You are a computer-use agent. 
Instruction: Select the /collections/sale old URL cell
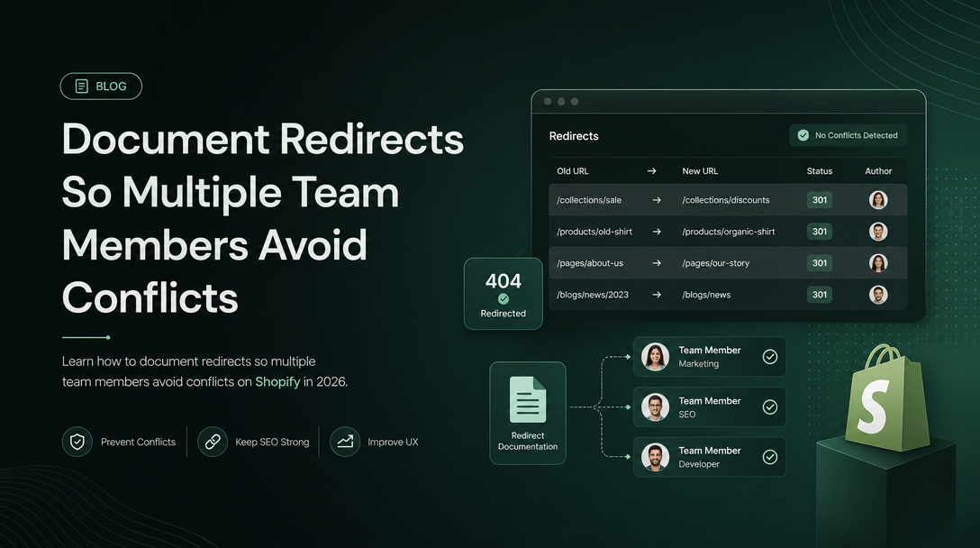(x=589, y=200)
